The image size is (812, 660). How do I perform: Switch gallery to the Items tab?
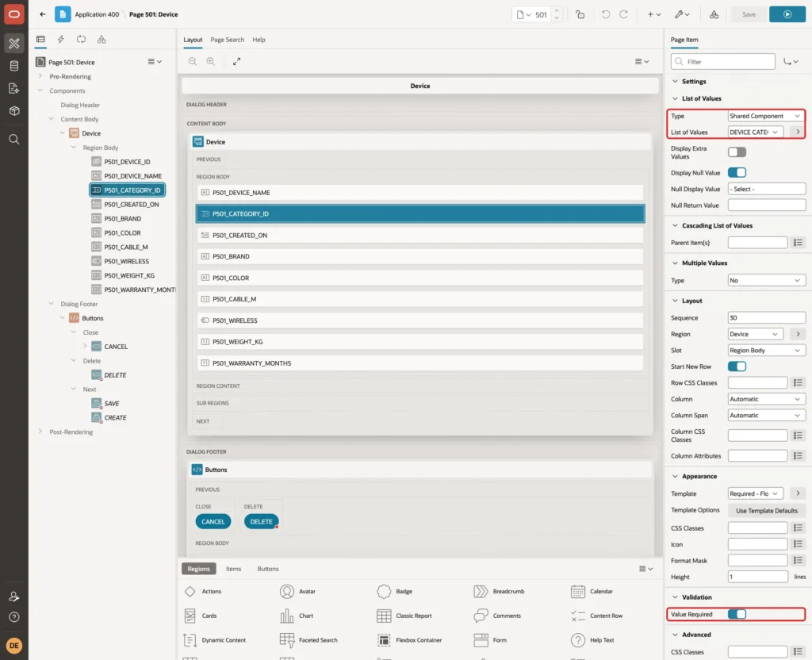point(234,568)
